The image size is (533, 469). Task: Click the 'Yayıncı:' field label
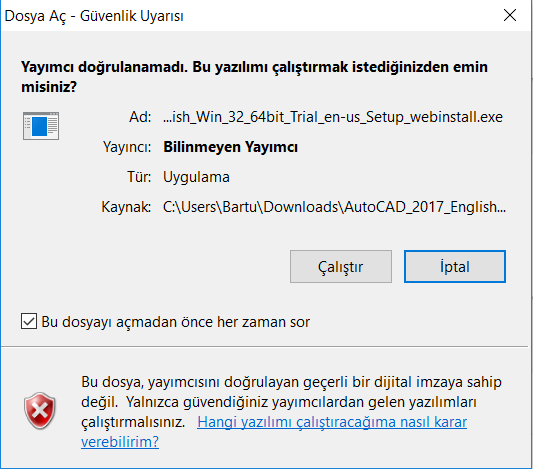pyautogui.click(x=127, y=147)
